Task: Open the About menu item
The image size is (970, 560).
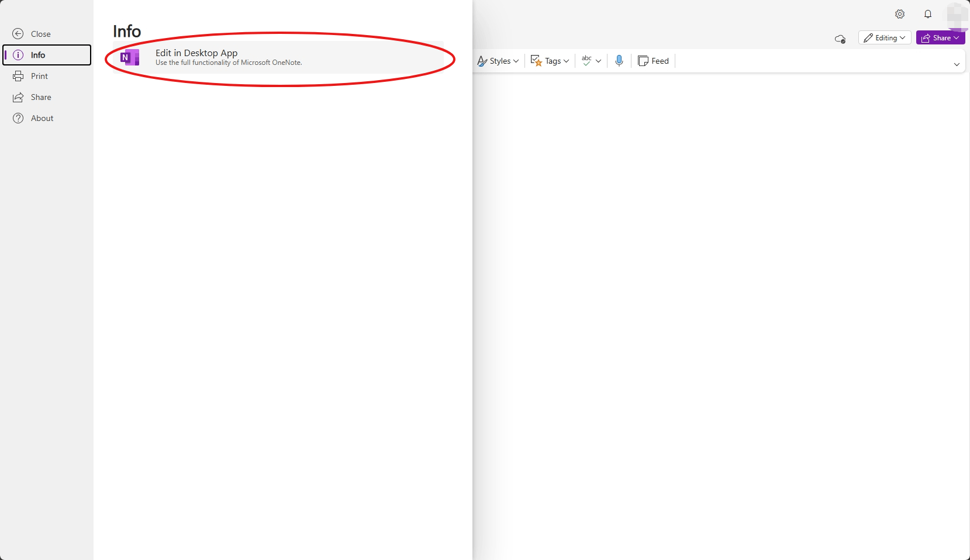Action: click(47, 118)
